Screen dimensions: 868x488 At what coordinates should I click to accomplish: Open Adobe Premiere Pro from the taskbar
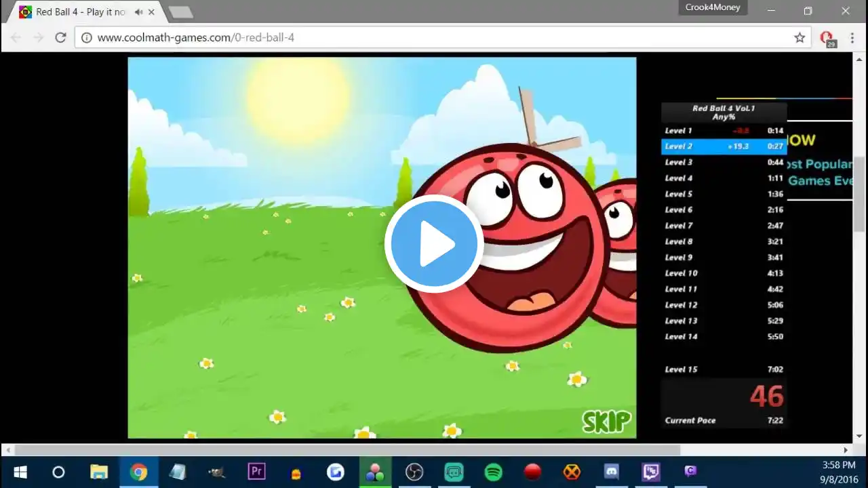click(256, 472)
